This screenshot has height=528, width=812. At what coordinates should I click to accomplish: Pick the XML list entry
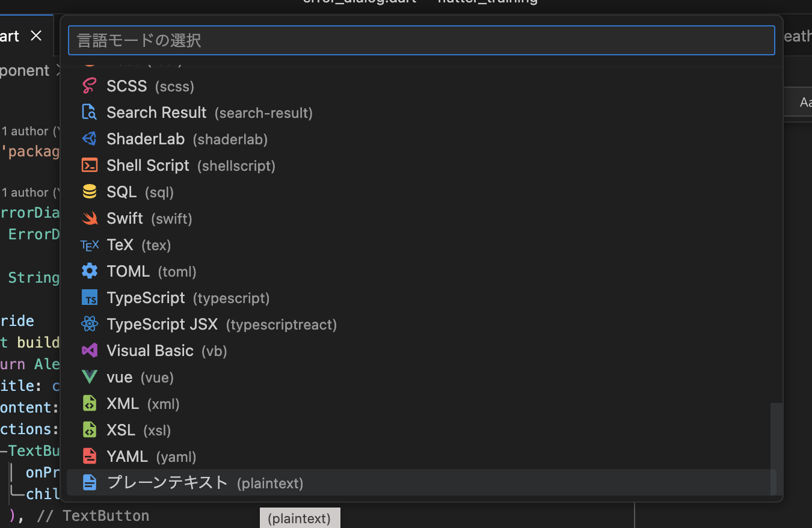[422, 404]
